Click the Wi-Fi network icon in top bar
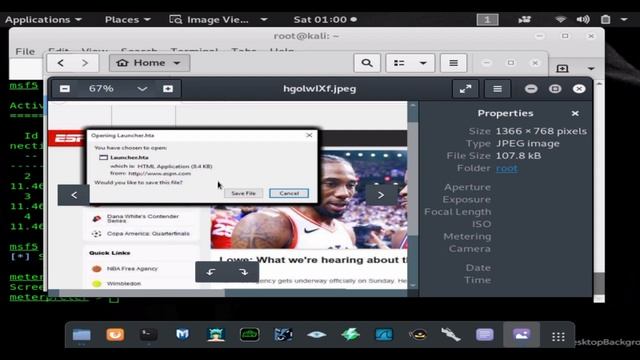 click(560, 20)
